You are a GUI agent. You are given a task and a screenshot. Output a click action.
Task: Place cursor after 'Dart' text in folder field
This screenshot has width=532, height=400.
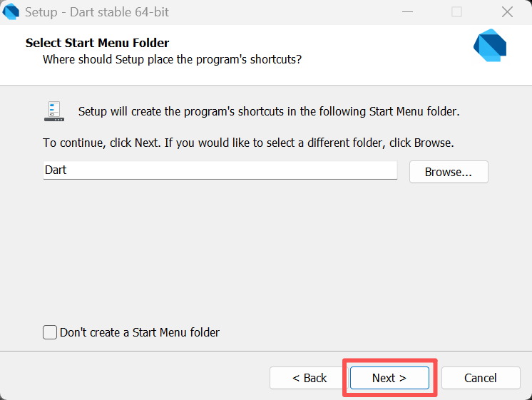(67, 170)
